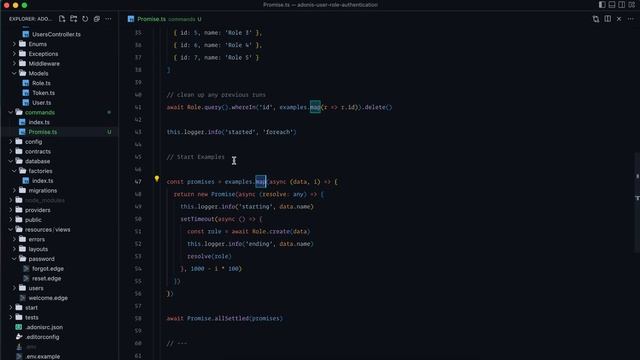Expand the tests folder
Viewport: 640px width, 360px height.
(x=11, y=317)
